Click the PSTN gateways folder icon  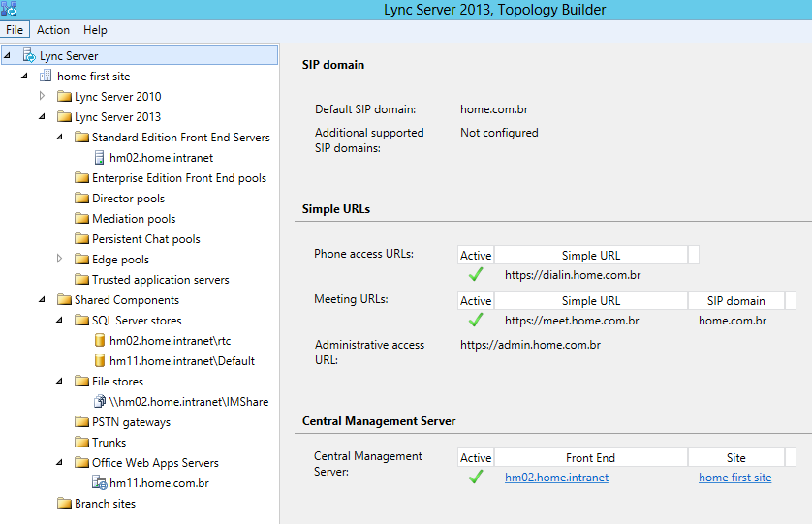pos(81,422)
